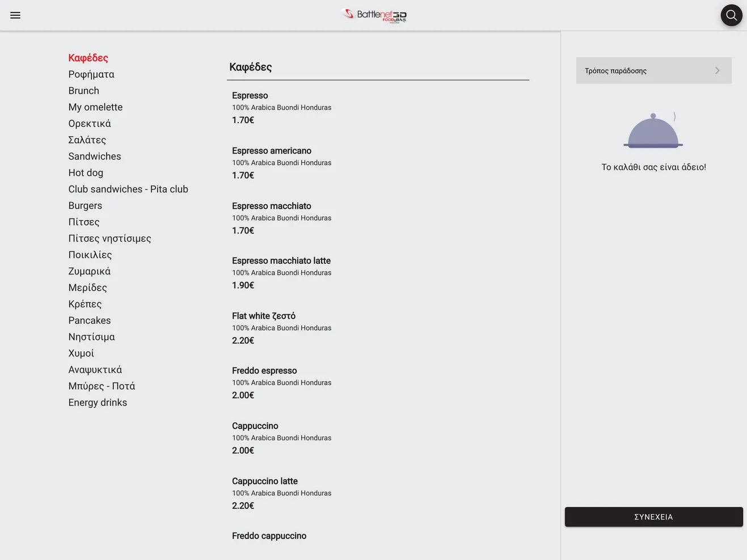747x560 pixels.
Task: Click the search magnifier icon
Action: pyautogui.click(x=731, y=15)
